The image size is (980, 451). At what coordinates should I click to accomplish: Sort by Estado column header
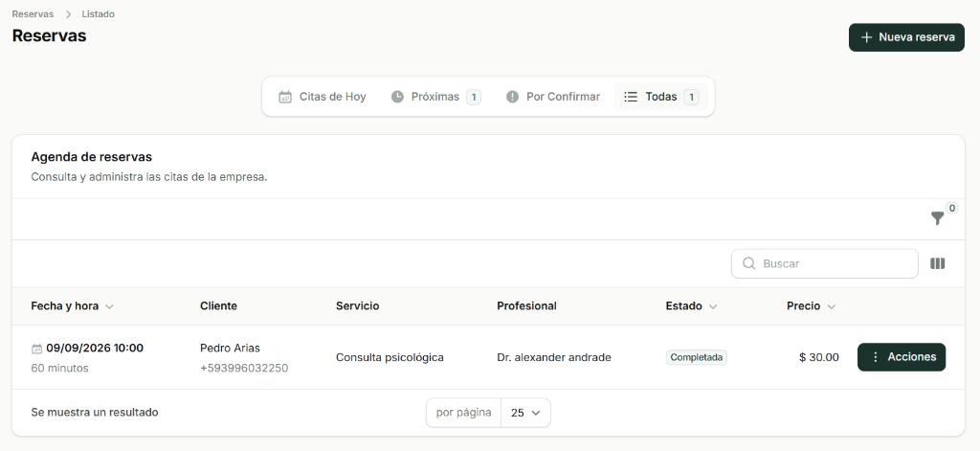[x=691, y=305]
